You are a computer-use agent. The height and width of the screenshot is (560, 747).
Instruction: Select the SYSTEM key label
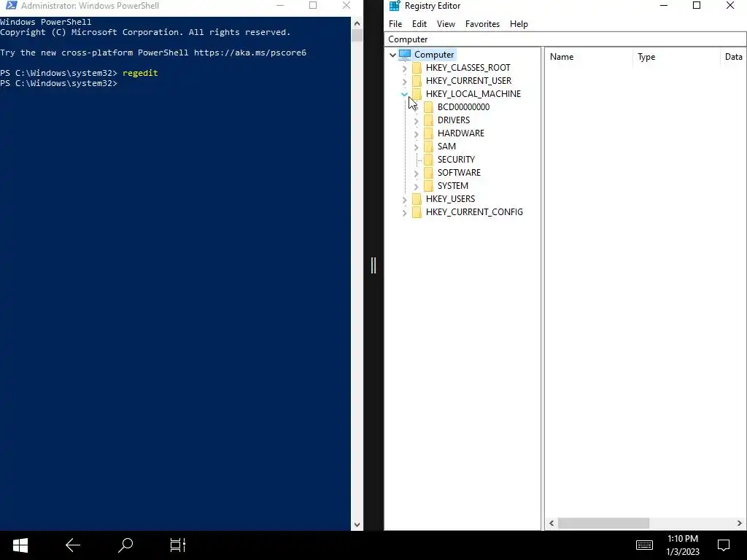[x=453, y=186]
